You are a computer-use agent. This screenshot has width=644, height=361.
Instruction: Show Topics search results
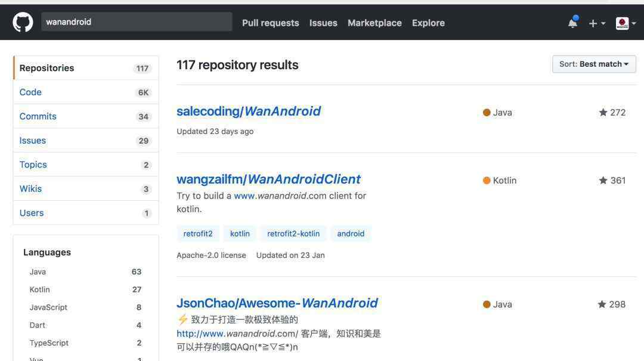[x=86, y=165]
